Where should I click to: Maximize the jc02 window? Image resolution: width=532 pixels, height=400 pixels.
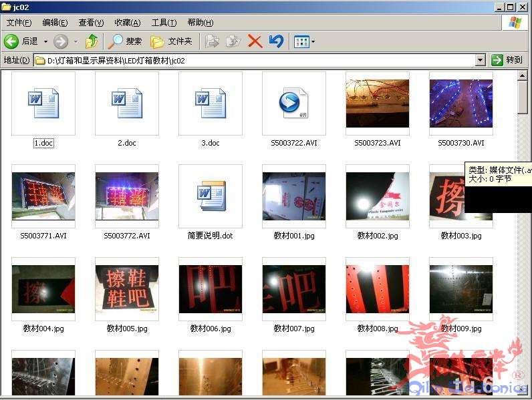[510, 7]
